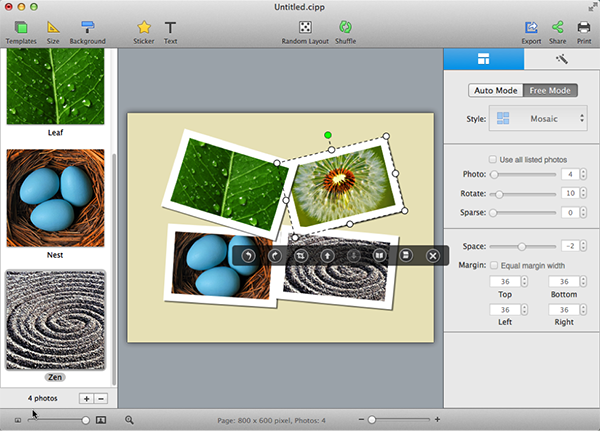Select the Text tool
Screen dimensions: 600x431
pos(171,28)
